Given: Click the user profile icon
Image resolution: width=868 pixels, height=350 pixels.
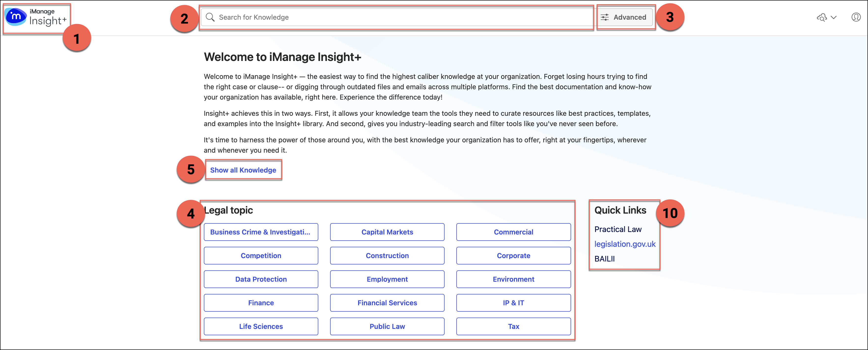Looking at the screenshot, I should click(x=856, y=17).
